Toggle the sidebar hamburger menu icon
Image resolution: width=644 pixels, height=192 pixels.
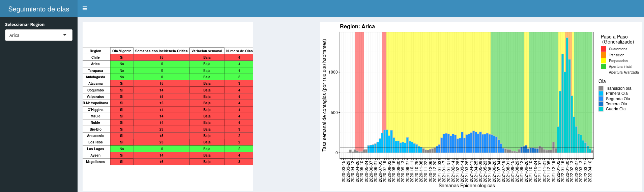click(85, 8)
